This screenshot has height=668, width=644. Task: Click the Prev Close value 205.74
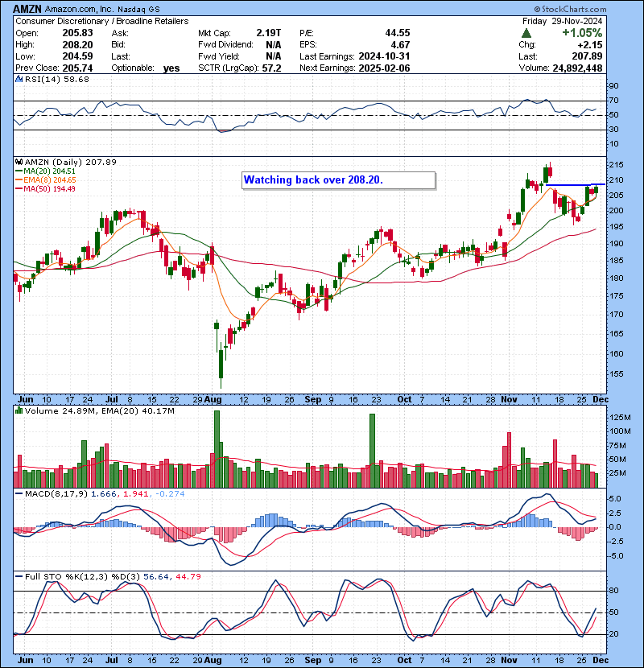point(77,68)
